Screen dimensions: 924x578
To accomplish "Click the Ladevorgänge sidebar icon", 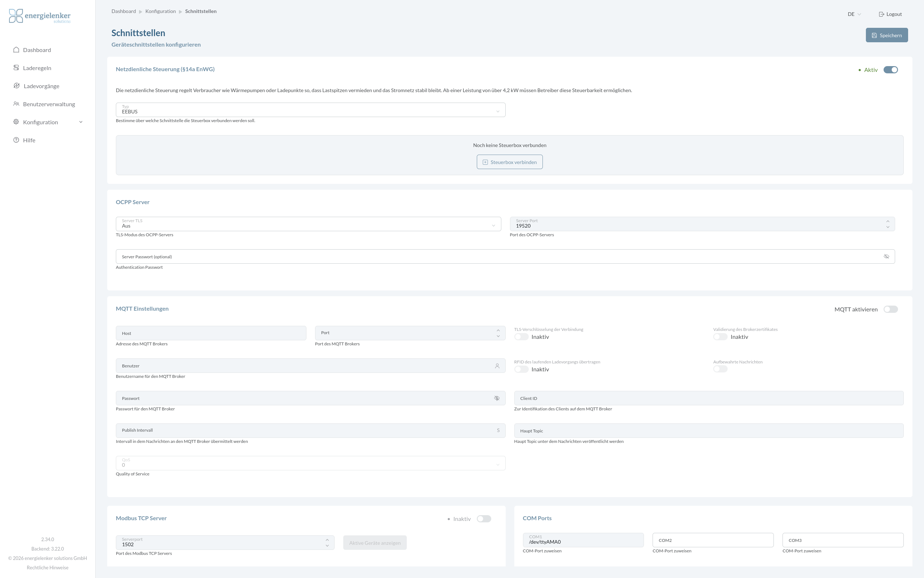I will pos(16,86).
